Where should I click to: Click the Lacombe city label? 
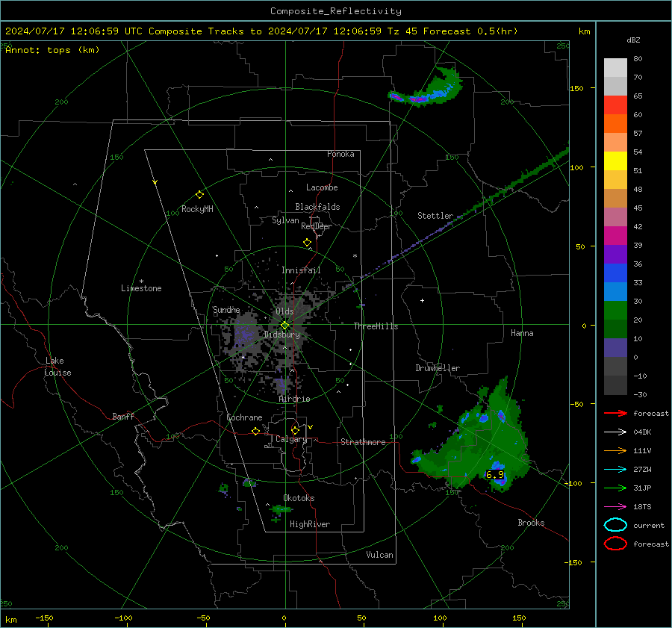(x=322, y=187)
